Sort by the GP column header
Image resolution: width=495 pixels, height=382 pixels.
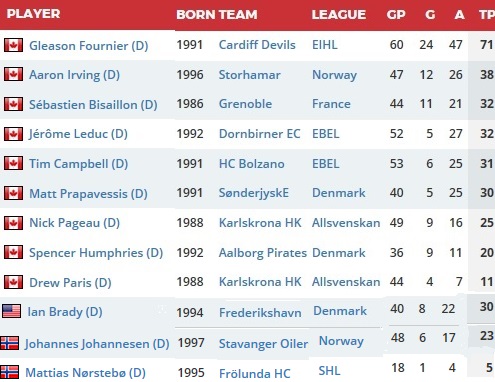click(x=396, y=14)
